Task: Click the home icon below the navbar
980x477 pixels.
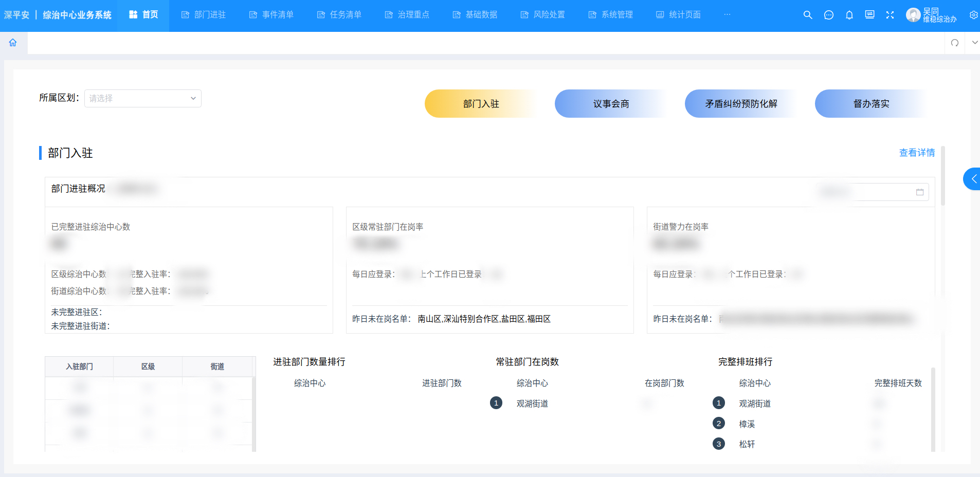Action: click(x=12, y=43)
